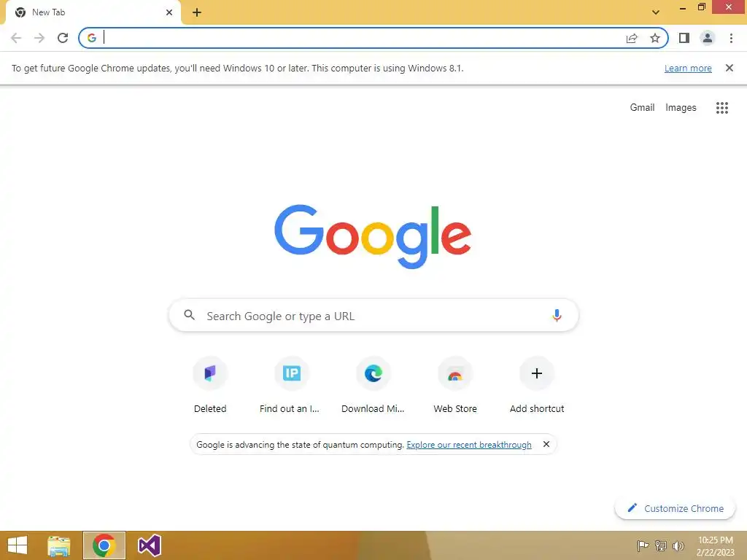Click Learn more about Chrome updates
The width and height of the screenshot is (747, 560).
point(688,68)
